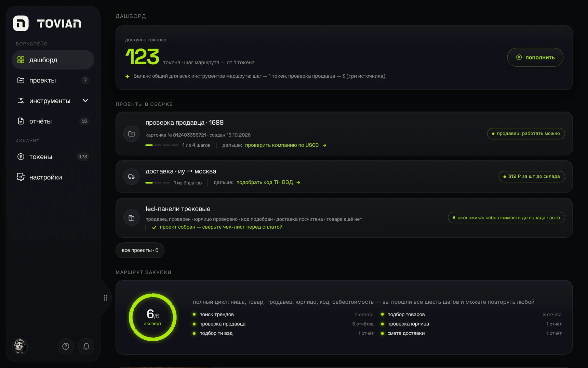Screen dimensions: 588x368
Task: Open the help question mark icon
Action: pos(66,346)
